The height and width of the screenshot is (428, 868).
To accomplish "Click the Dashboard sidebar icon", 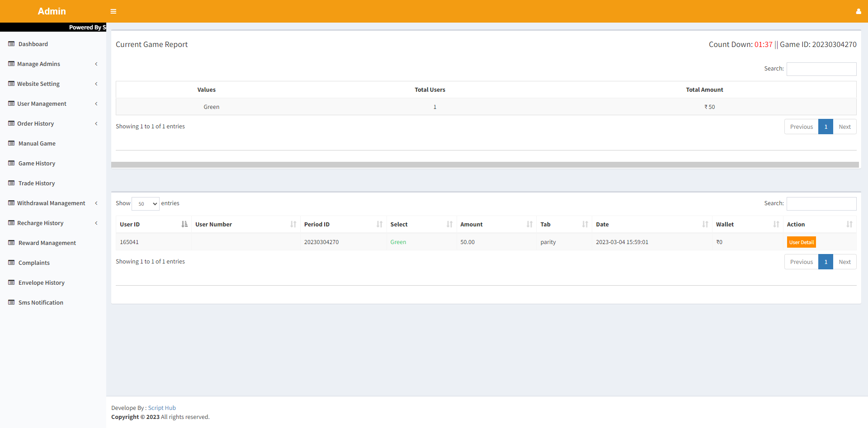I will pos(12,44).
